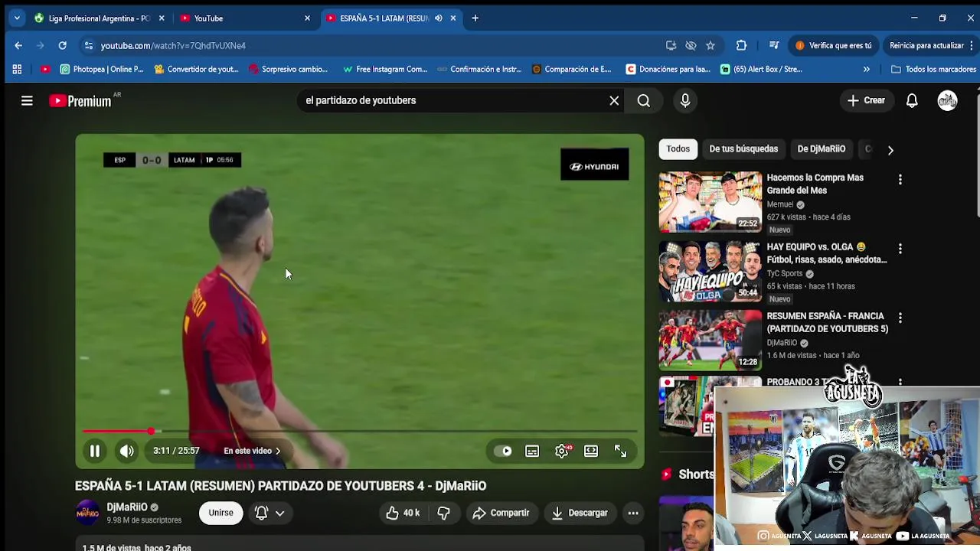Reload the current page
The height and width of the screenshot is (551, 980).
63,46
